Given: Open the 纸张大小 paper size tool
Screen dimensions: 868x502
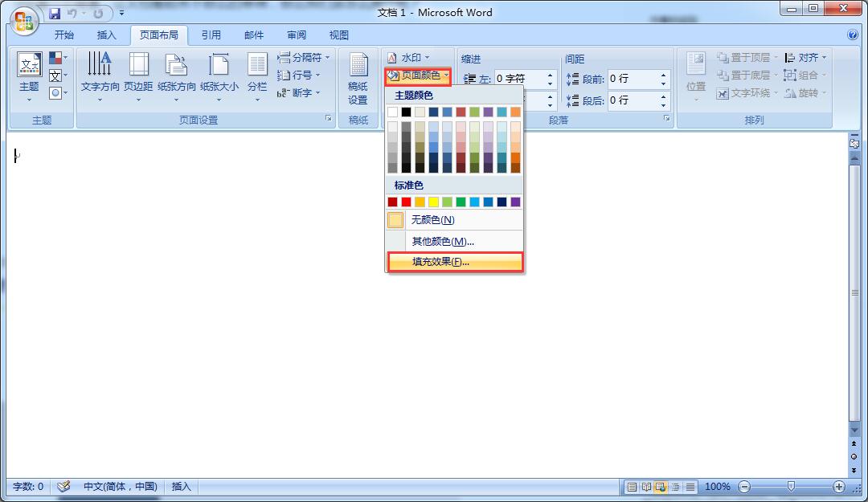Looking at the screenshot, I should point(219,76).
